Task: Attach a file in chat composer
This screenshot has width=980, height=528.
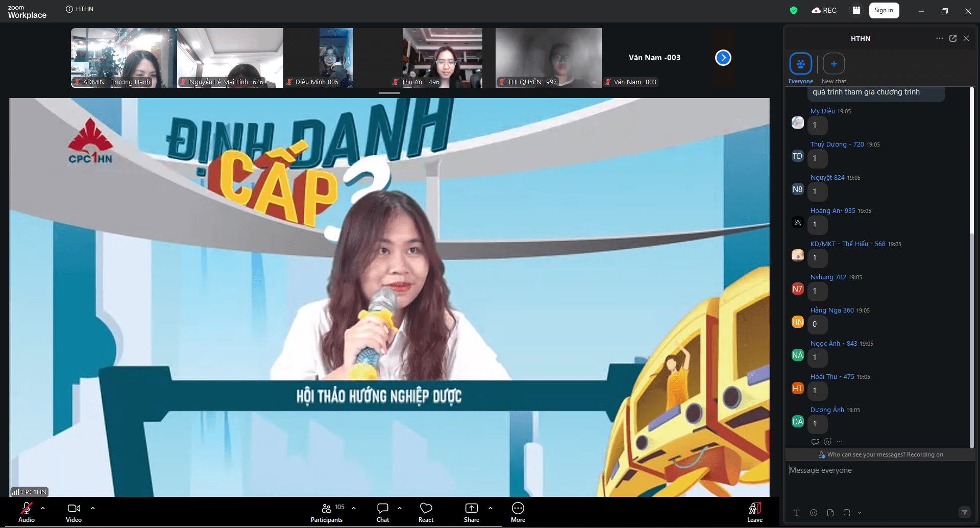Action: (830, 513)
